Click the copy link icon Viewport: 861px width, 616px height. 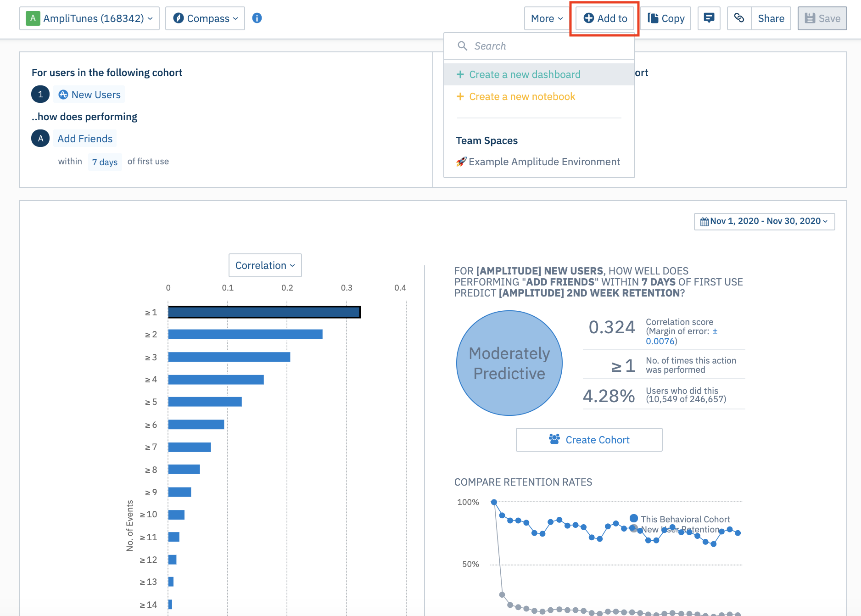point(739,18)
